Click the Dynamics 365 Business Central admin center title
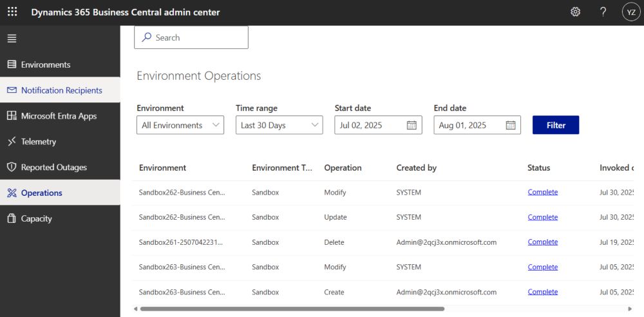 126,12
